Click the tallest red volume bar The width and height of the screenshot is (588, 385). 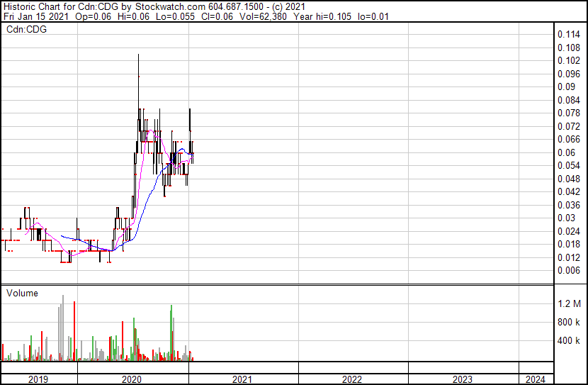point(74,330)
